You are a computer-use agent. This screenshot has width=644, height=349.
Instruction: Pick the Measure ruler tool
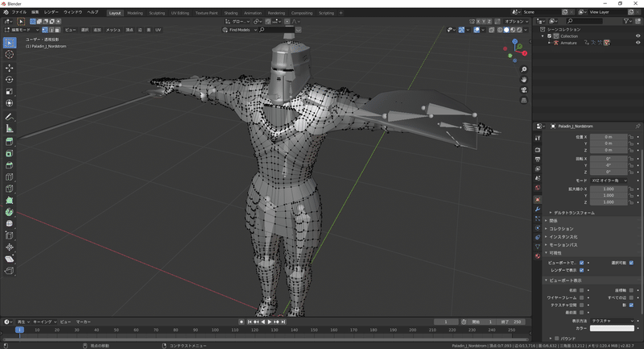tap(10, 129)
